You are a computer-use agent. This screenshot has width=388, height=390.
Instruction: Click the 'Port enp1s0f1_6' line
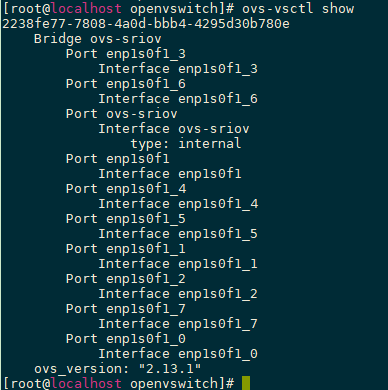pos(126,84)
